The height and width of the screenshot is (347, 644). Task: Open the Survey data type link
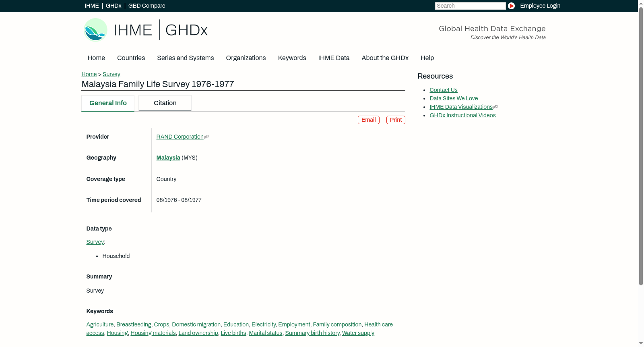95,242
